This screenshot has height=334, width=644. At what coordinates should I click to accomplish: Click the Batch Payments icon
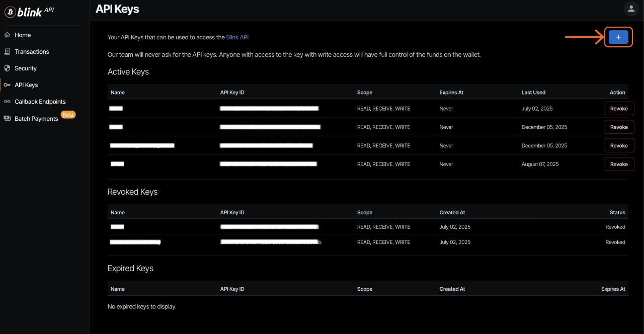[7, 119]
